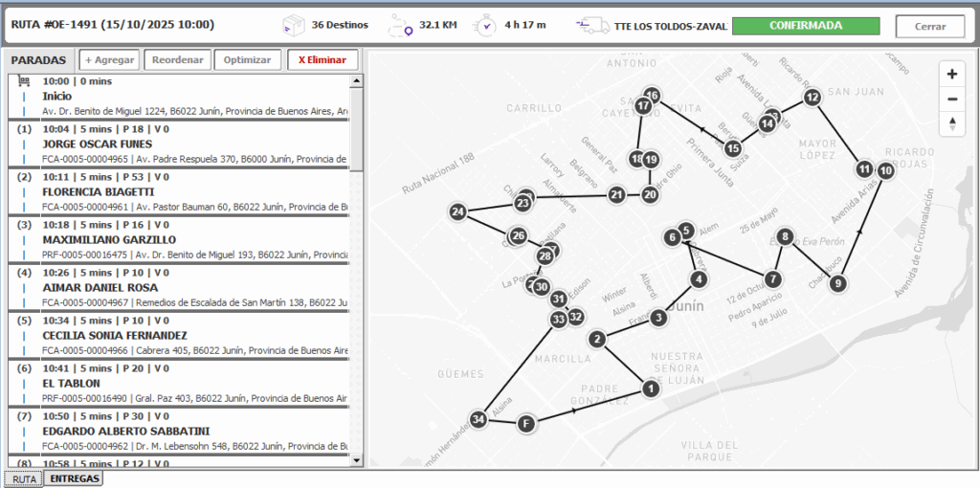Click finish marker F on map
Viewport: 980px width, 488px height.
tap(525, 422)
